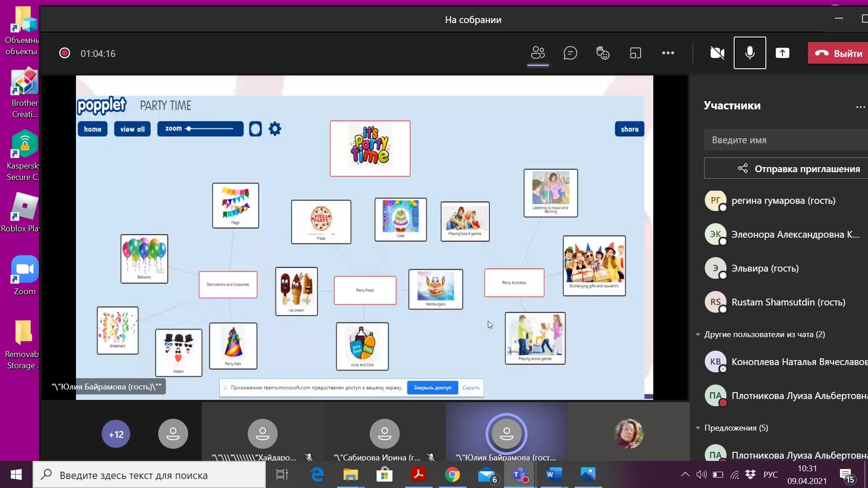Click popplet home button
Screen dimensions: 868x488
click(x=92, y=129)
